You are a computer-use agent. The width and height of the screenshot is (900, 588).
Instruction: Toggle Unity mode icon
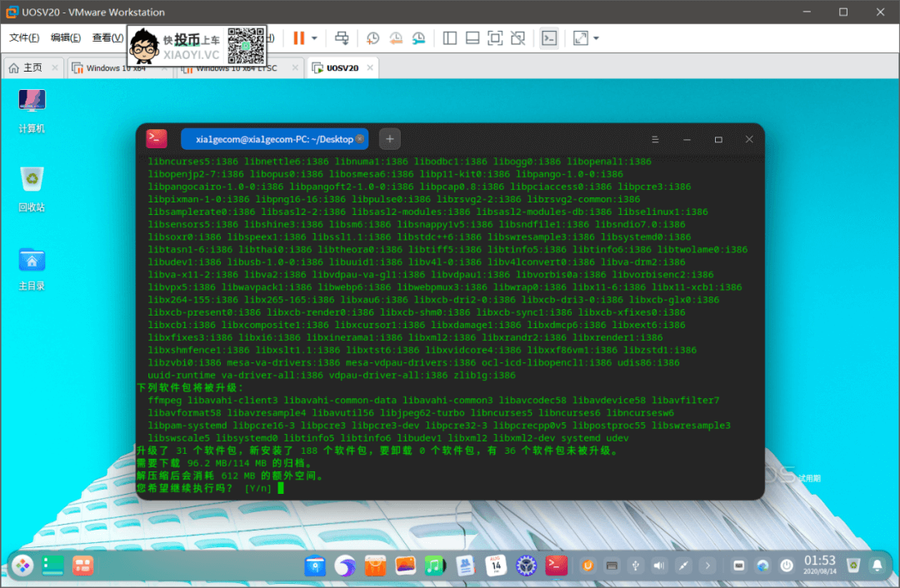[517, 38]
